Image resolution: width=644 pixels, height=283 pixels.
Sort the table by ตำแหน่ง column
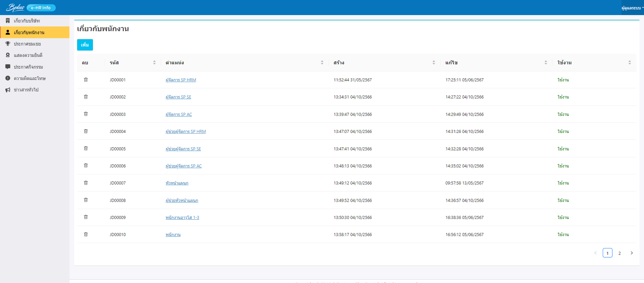(322, 63)
